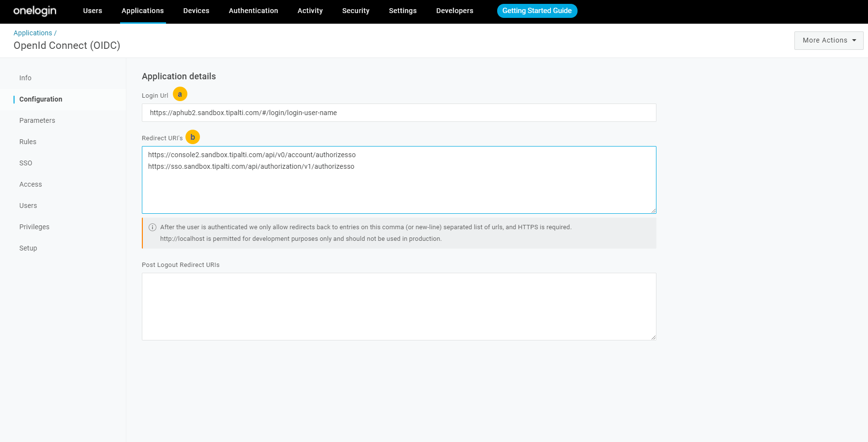Open the Devices menu
This screenshot has height=442, width=868.
[196, 11]
